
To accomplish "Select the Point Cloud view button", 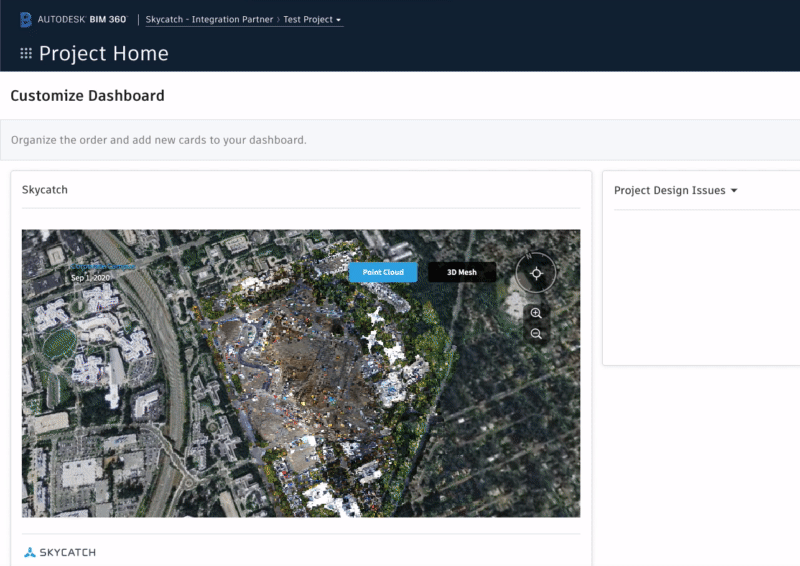I will (383, 272).
